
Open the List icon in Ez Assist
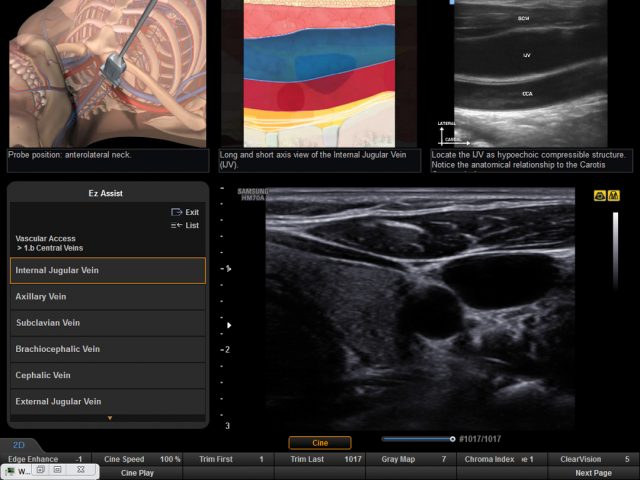pos(176,225)
